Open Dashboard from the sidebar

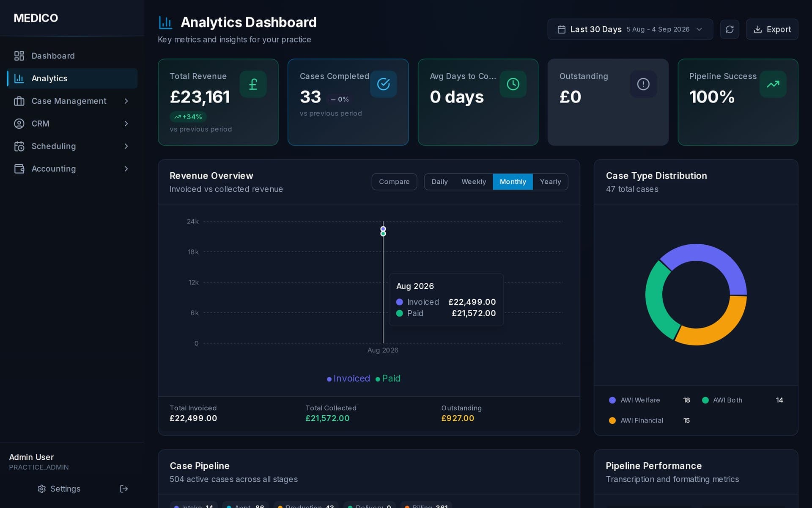click(72, 56)
